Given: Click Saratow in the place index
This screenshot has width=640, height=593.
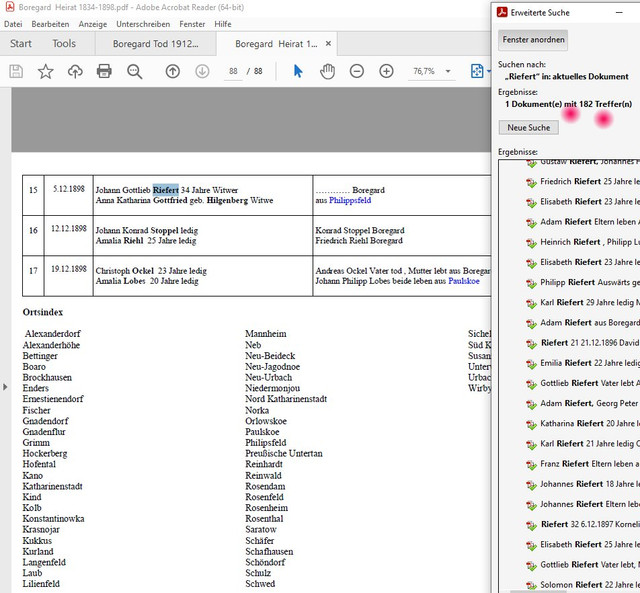Looking at the screenshot, I should (261, 530).
